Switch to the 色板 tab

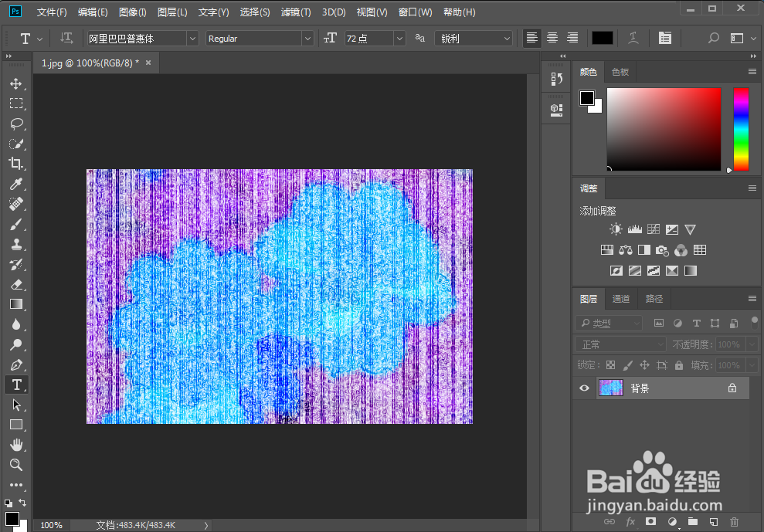point(620,72)
